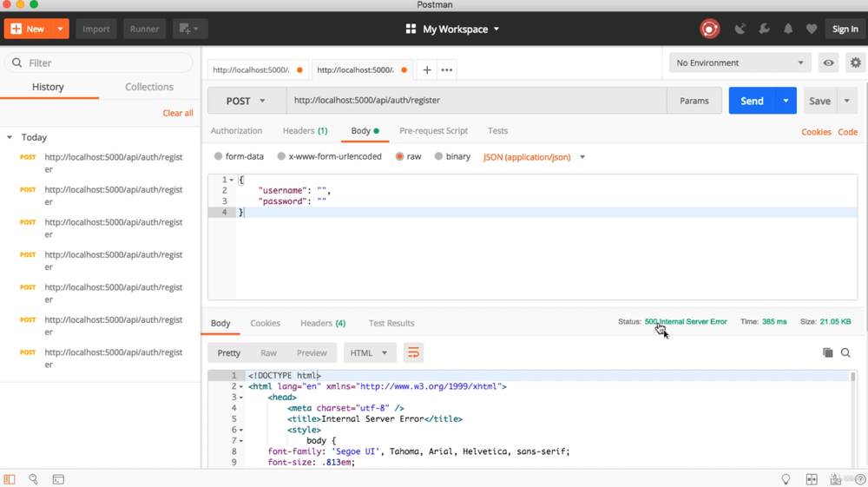Click the sync status icon in header
The image size is (868, 487).
point(710,29)
